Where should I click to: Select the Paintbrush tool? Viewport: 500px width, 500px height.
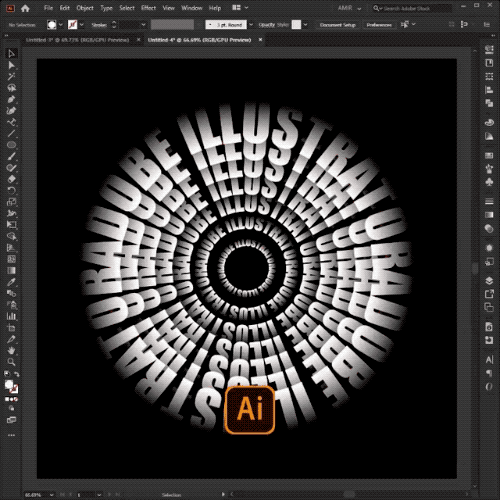click(x=11, y=156)
